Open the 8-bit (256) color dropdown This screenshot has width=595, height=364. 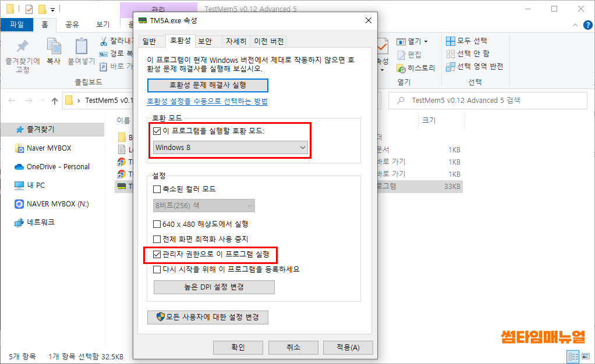(204, 205)
